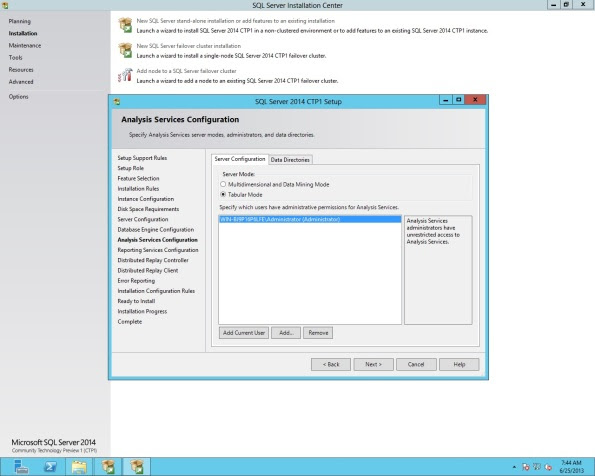Open Maintenance in Installation Center sidebar
Image resolution: width=595 pixels, height=476 pixels.
tap(25, 46)
